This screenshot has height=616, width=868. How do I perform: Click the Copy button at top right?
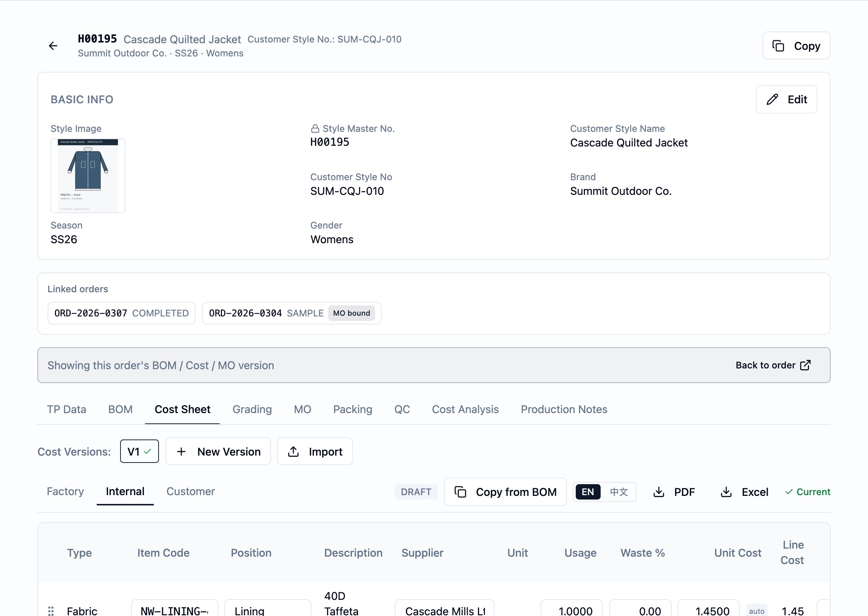pyautogui.click(x=796, y=46)
